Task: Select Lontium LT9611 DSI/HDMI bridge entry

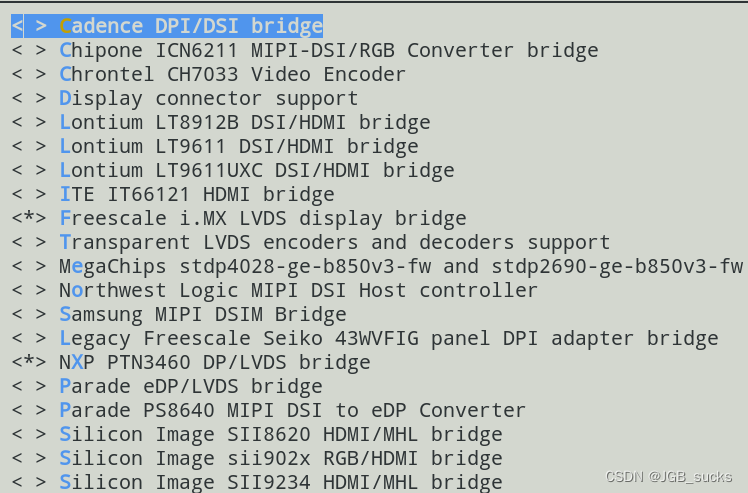Action: click(x=238, y=146)
